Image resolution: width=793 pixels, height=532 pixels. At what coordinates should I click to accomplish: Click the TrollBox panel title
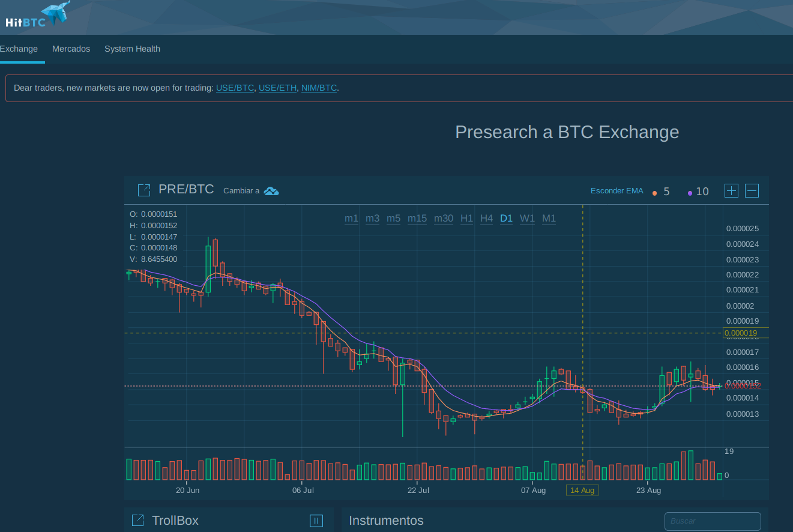click(x=175, y=521)
